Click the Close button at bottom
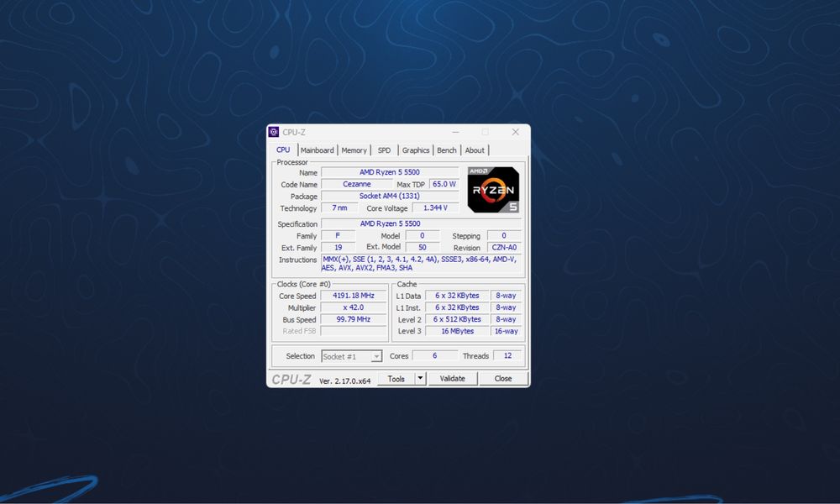This screenshot has width=840, height=504. coord(503,379)
